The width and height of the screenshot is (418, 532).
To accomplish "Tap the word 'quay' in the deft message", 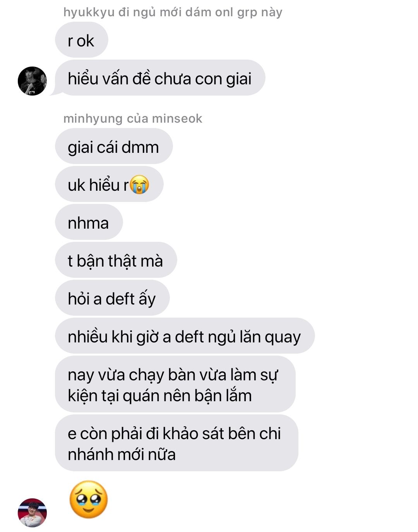I will [x=283, y=337].
